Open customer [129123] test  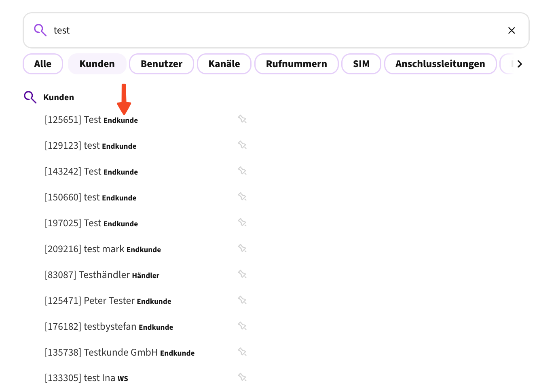click(90, 145)
